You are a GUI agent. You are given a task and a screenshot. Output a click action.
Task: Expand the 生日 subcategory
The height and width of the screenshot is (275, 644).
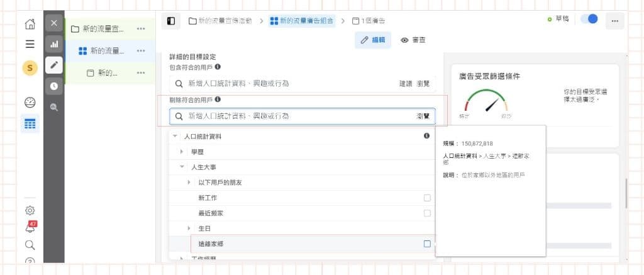189,228
